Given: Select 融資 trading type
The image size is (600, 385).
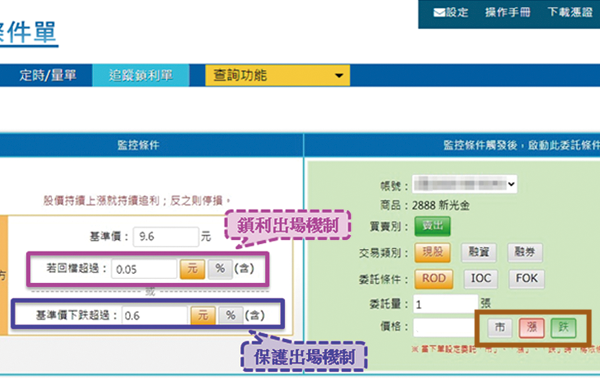Looking at the screenshot, I should 479,253.
